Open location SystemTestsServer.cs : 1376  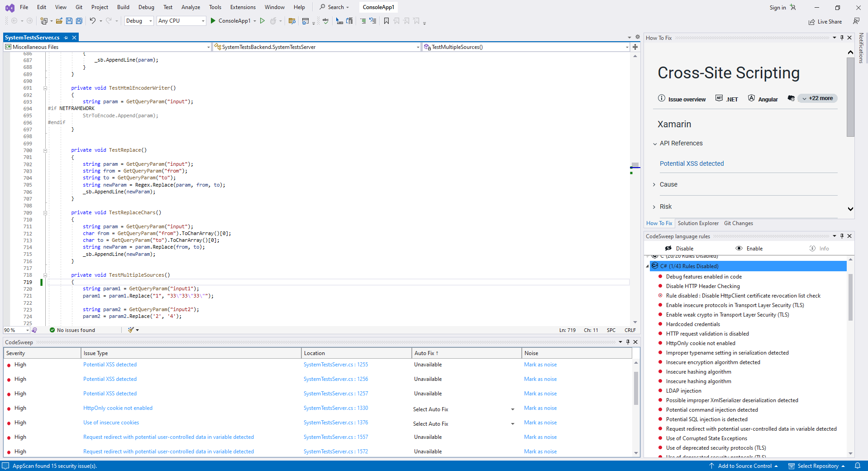336,423
